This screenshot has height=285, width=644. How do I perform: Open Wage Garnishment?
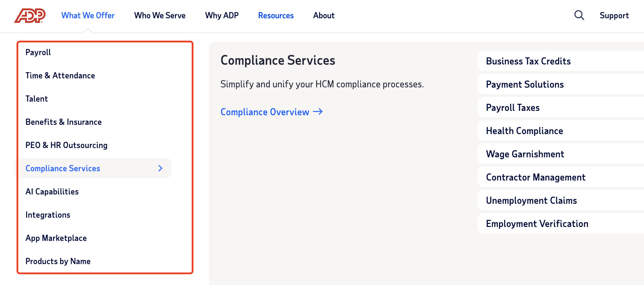560,154
